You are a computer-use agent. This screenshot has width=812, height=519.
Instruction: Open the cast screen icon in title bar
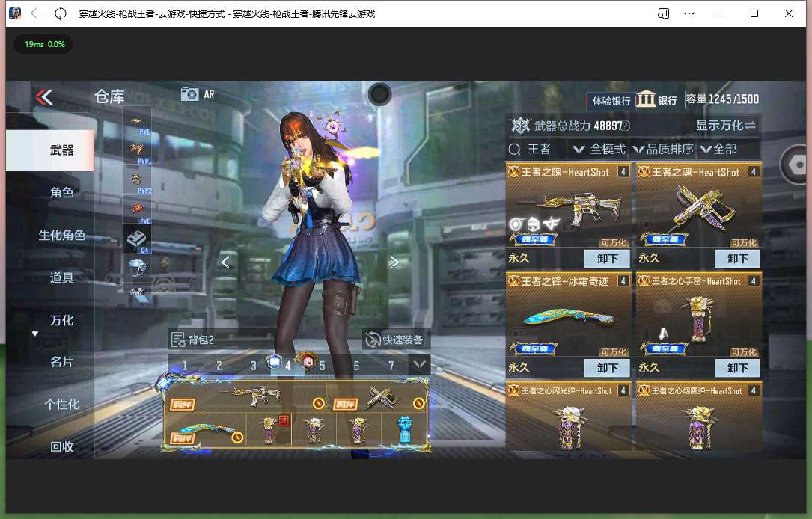pos(663,13)
